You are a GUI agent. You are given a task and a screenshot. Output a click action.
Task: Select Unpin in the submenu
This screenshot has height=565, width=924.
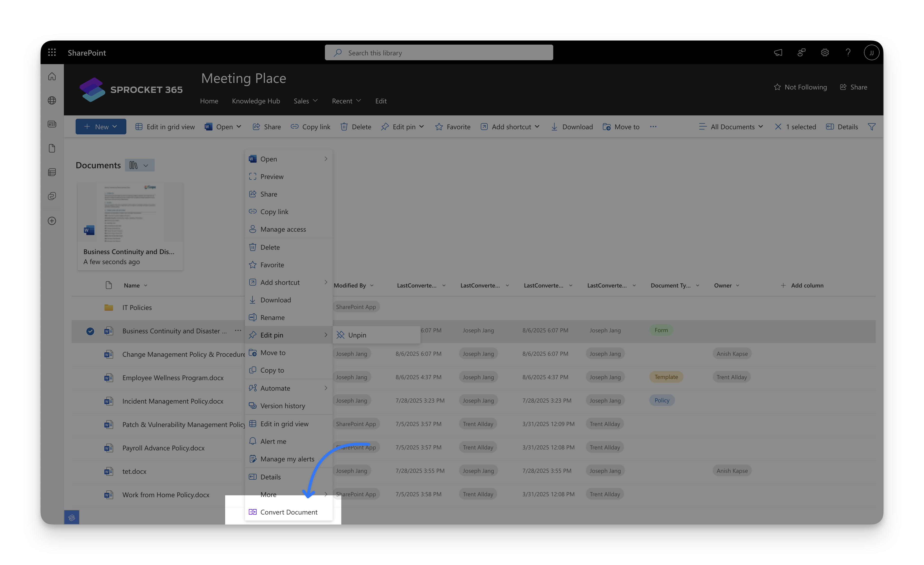point(376,335)
